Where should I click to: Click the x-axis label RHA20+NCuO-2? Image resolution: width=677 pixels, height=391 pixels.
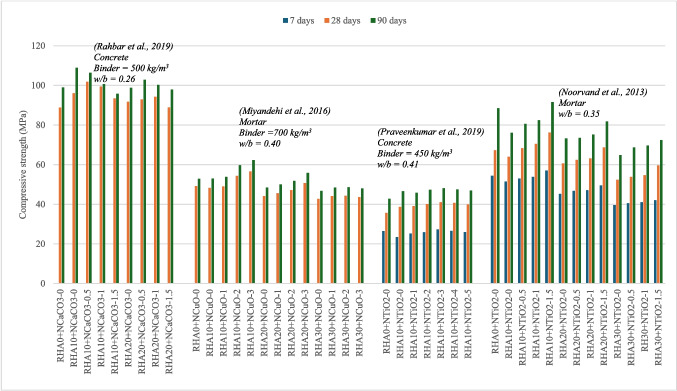coord(291,322)
